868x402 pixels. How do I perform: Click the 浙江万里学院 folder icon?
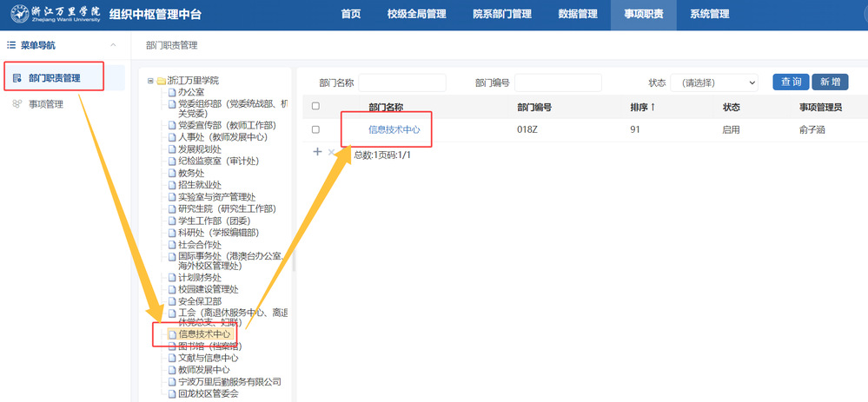tap(161, 81)
